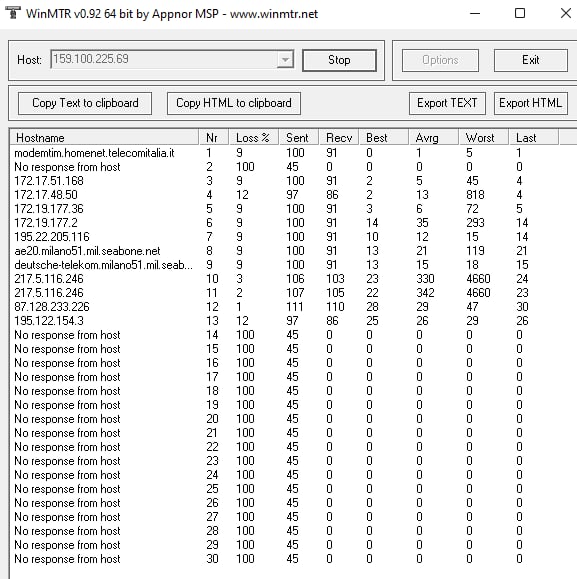
Task: Click the WinMTR app icon in title bar
Action: point(13,13)
